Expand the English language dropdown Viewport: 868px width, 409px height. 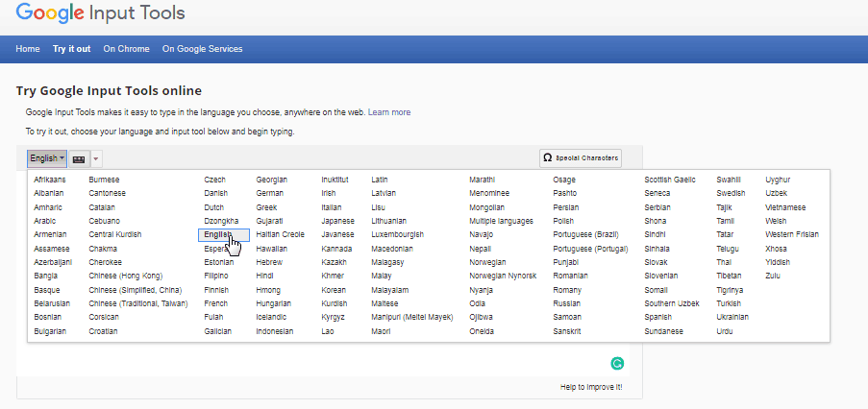(47, 158)
